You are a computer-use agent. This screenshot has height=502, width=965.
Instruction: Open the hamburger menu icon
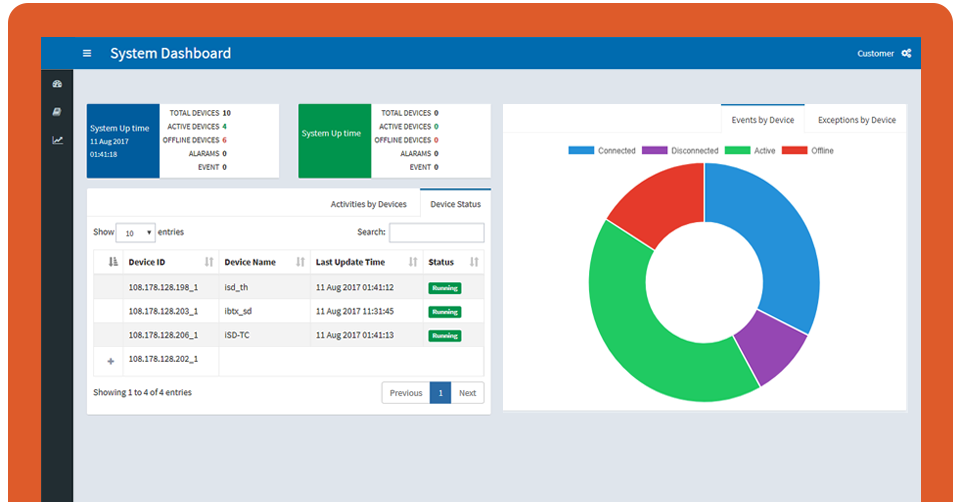[x=87, y=54]
